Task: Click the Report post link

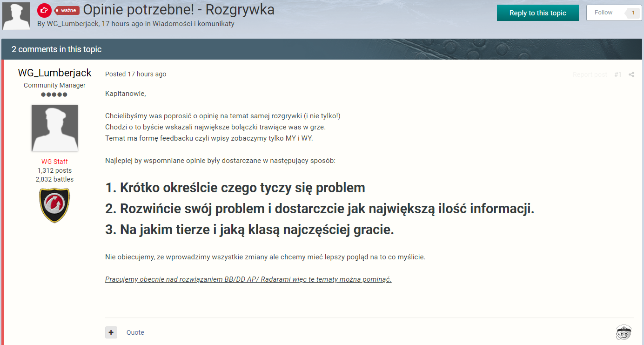Action: pos(590,74)
